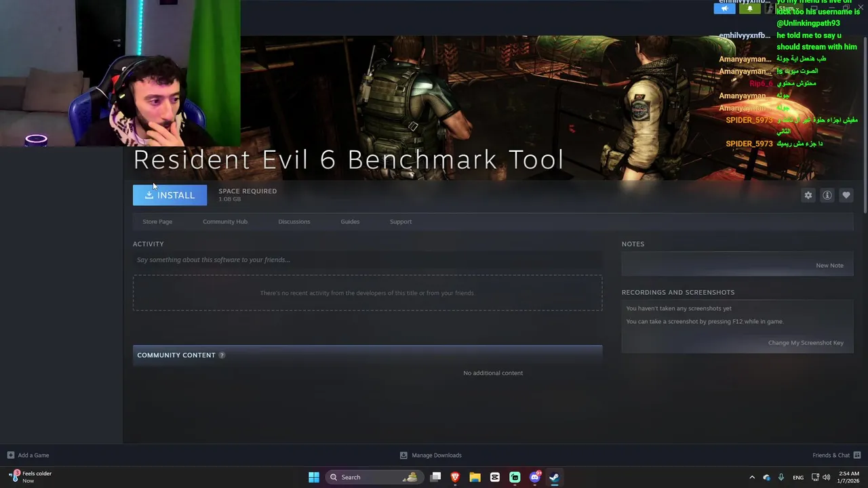This screenshot has width=868, height=488.
Task: Open the Support tab
Action: tap(401, 222)
